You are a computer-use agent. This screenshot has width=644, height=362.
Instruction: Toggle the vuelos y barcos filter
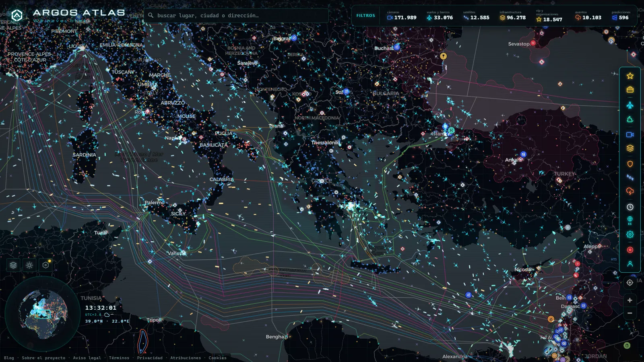(x=440, y=16)
